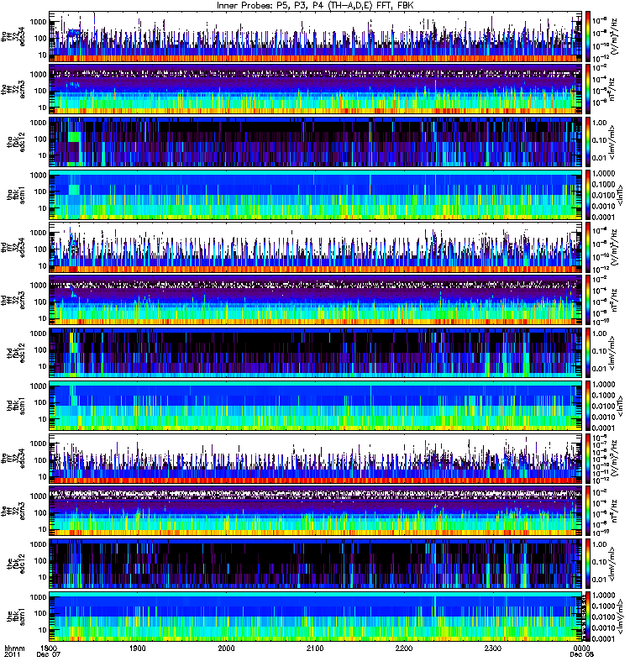The height and width of the screenshot is (672, 630).
Task: Click the 'the fbk edc12' y-axis label
Action: pos(16,564)
